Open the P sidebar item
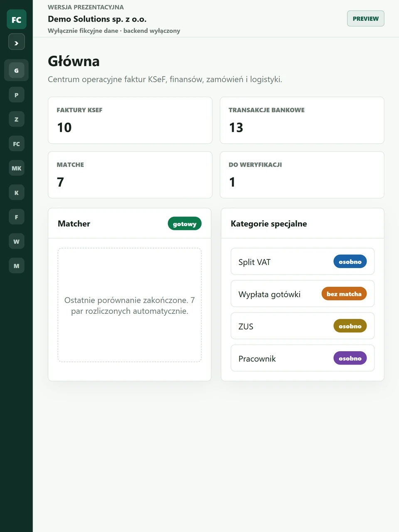Image resolution: width=399 pixels, height=532 pixels. pyautogui.click(x=17, y=95)
